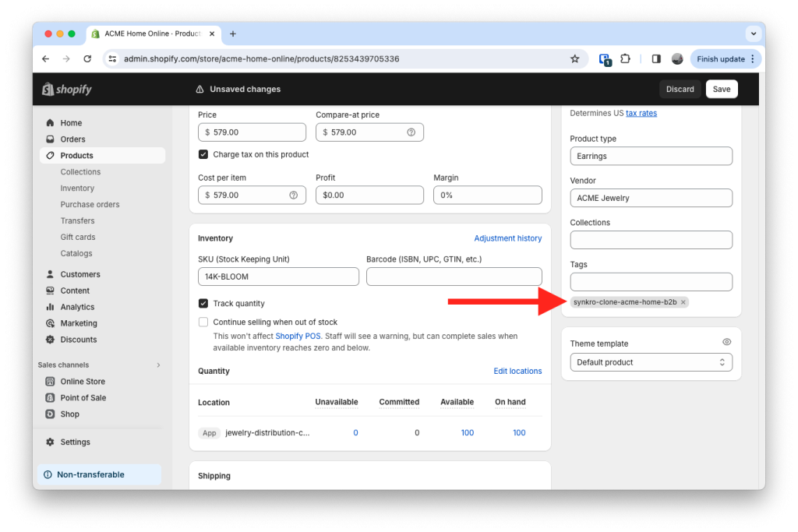798x532 pixels.
Task: Open the Adjustment history link
Action: 507,238
